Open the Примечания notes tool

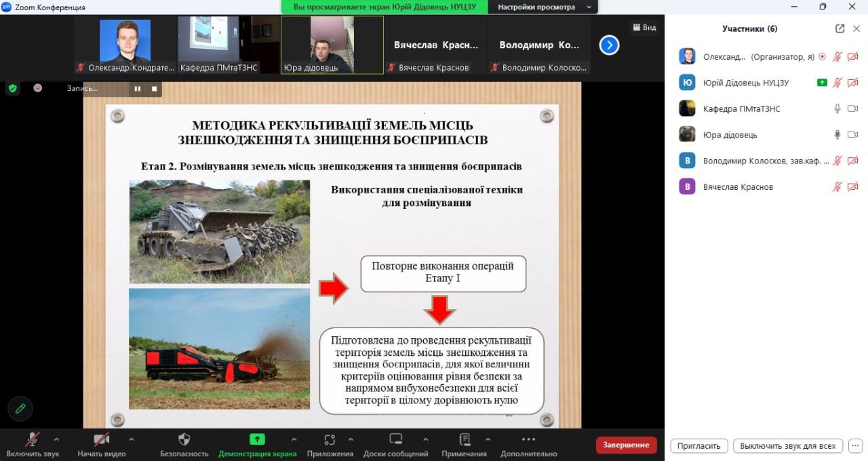tap(465, 439)
